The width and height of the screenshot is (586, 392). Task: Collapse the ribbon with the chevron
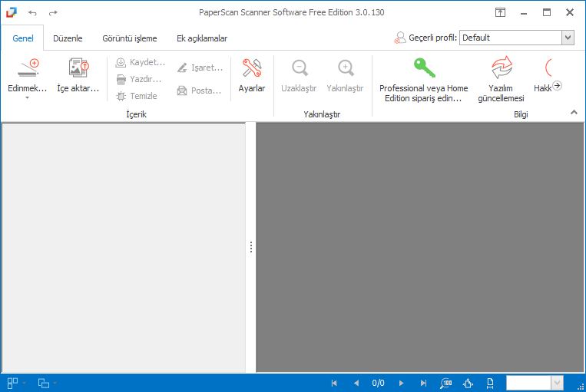click(x=574, y=112)
